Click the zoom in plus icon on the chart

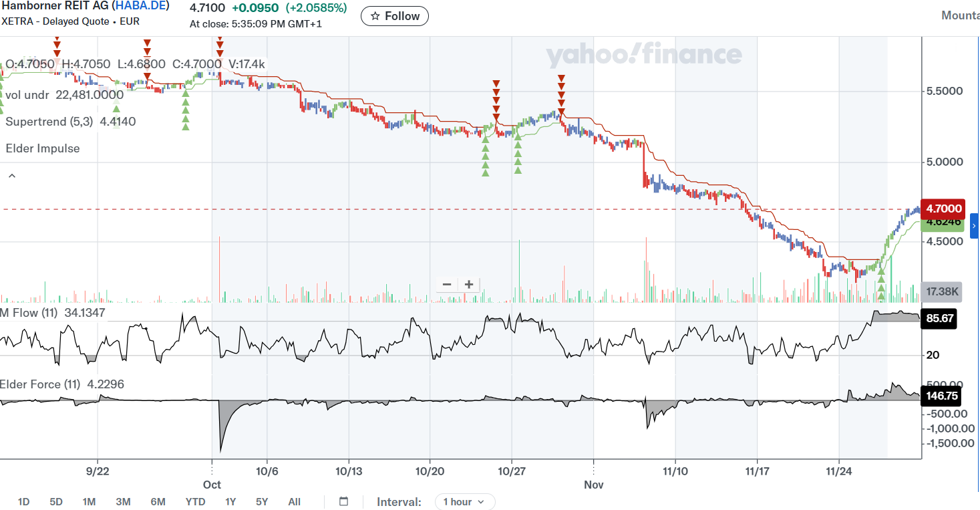[x=468, y=284]
